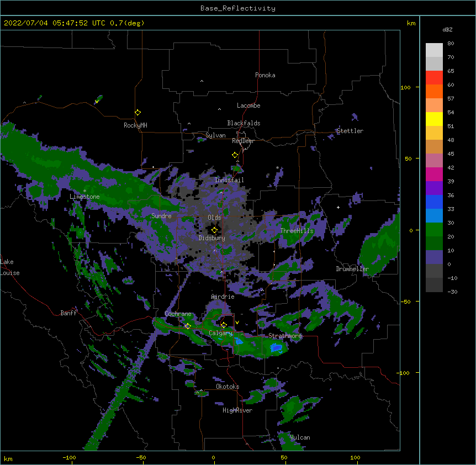Pick the light gray 70-80 dBZ legend swatch

(x=434, y=50)
